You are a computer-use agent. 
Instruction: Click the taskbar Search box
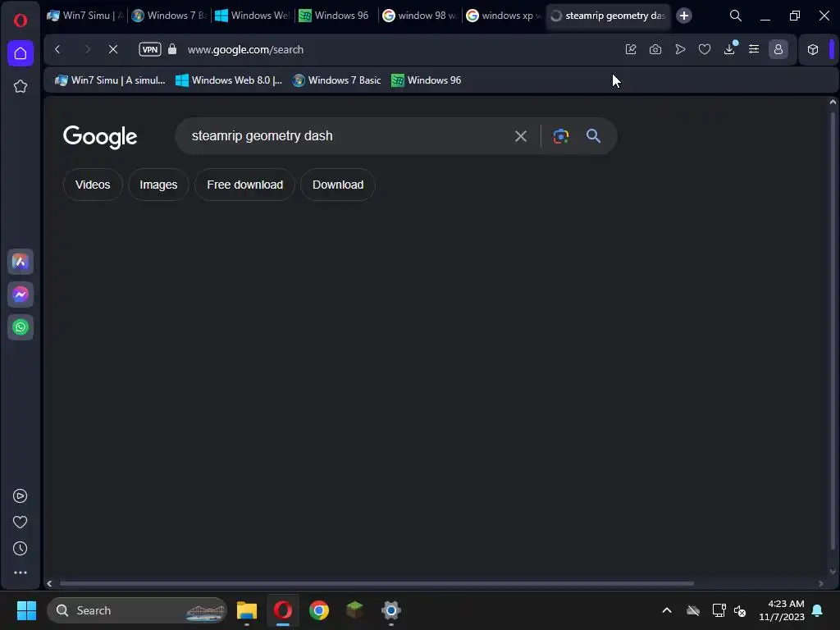(x=137, y=610)
